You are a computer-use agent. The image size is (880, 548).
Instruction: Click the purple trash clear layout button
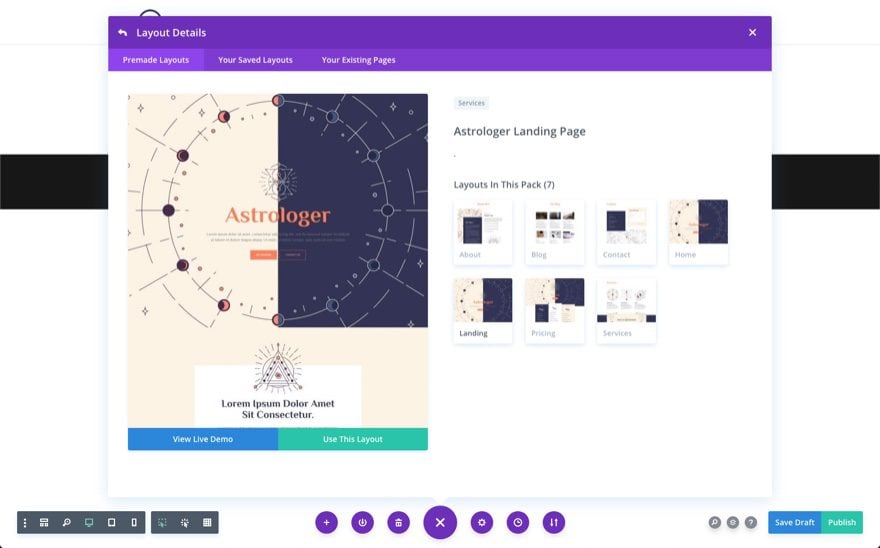398,522
